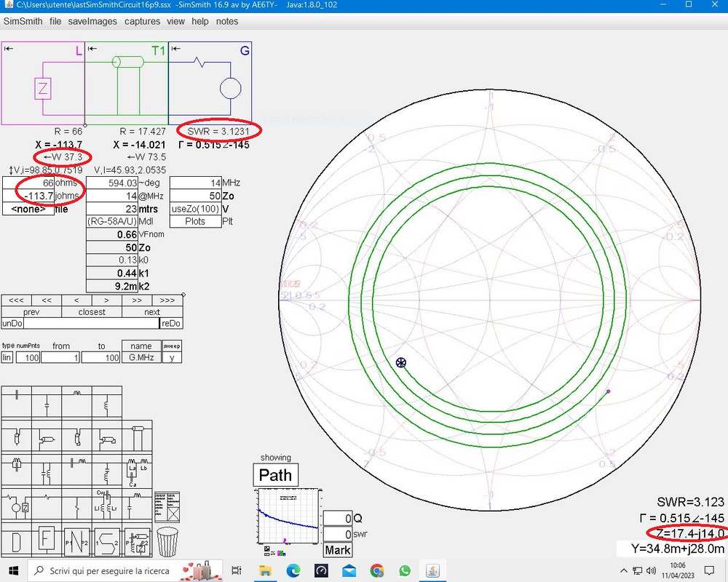
Task: Collapse the L load block
Action: 9,48
